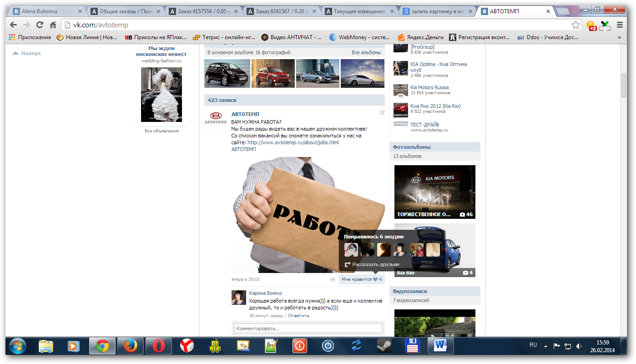Show hidden system tray icons

point(545,346)
